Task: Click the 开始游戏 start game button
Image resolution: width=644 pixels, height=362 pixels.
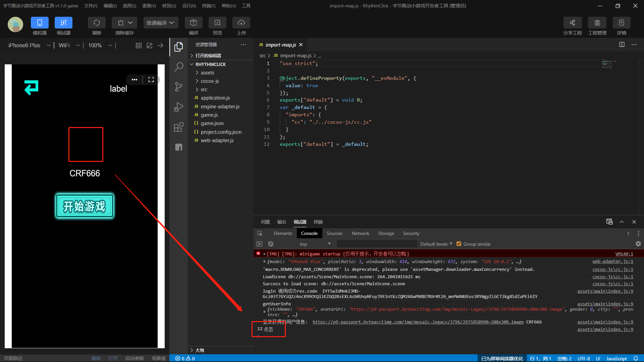Action: coord(85,206)
